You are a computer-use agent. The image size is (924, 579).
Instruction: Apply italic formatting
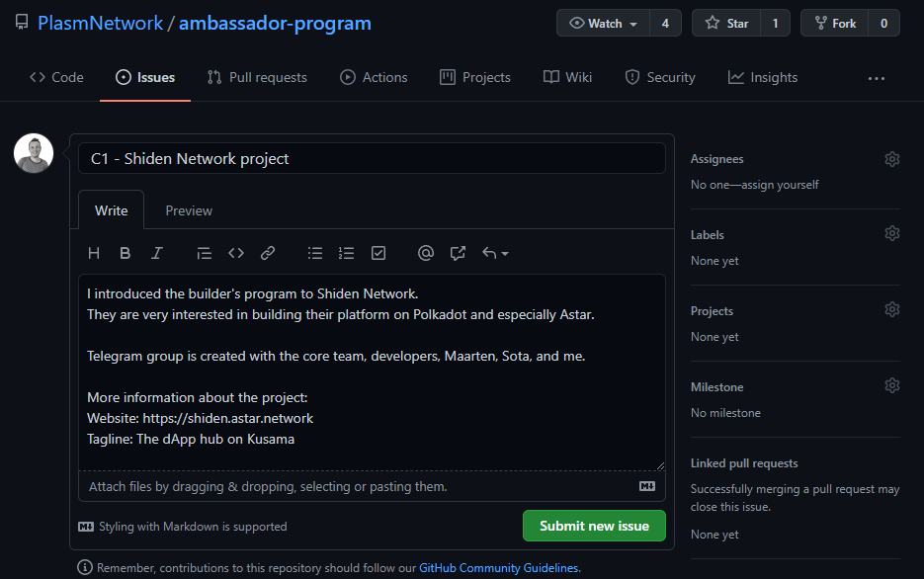coord(157,253)
